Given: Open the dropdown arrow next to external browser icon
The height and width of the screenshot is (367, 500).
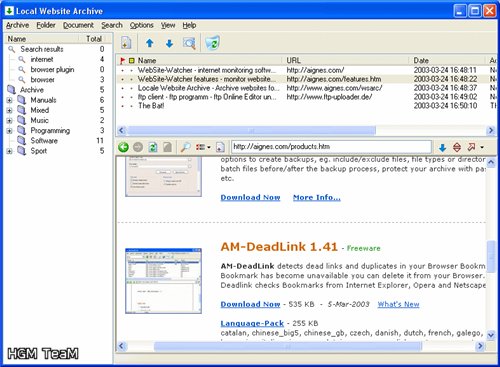Looking at the screenshot, I should coord(482,147).
